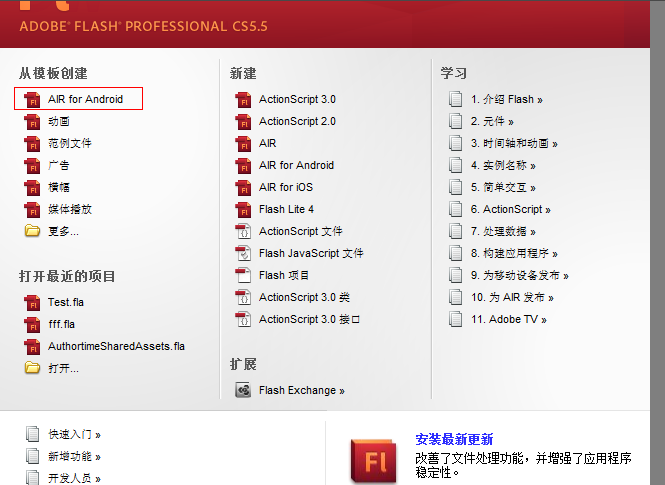Image resolution: width=665 pixels, height=485 pixels.
Task: Open tutorial 2. 元件
Action: 492,121
